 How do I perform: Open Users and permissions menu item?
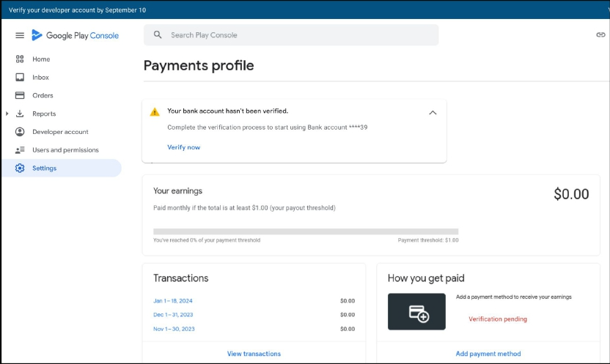(65, 150)
